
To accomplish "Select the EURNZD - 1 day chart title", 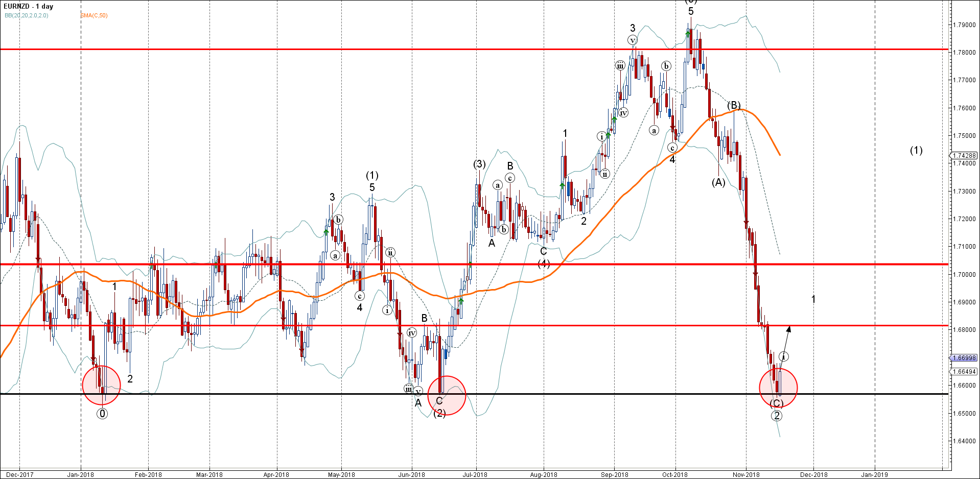I will tap(29, 6).
